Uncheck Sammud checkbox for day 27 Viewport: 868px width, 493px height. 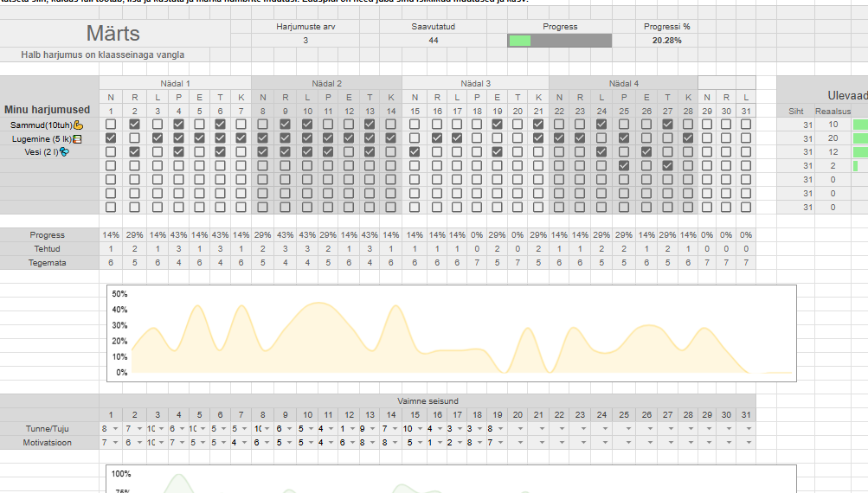coord(667,125)
